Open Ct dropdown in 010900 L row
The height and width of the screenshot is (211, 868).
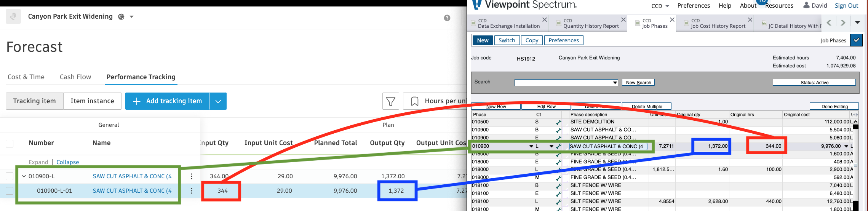[x=551, y=146]
